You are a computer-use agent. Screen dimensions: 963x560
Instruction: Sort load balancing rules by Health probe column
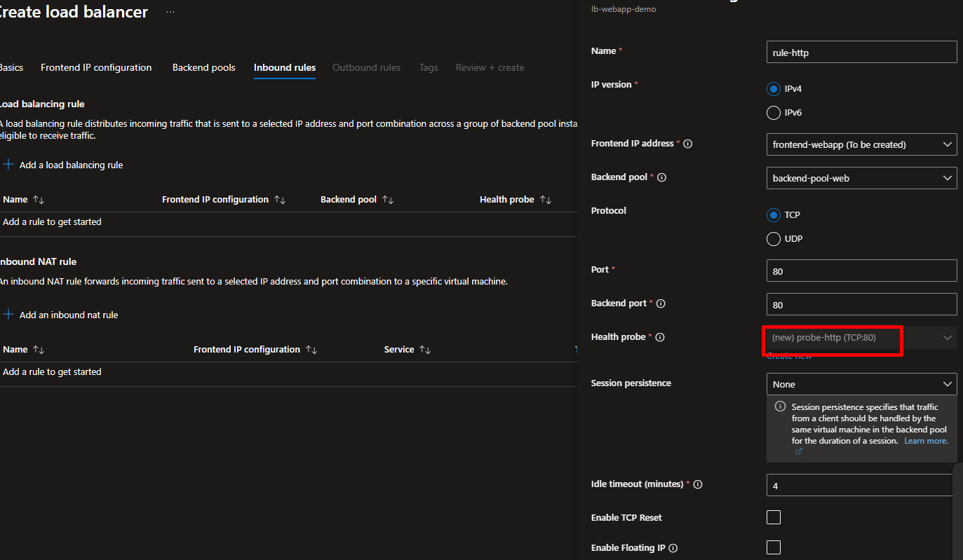(546, 200)
